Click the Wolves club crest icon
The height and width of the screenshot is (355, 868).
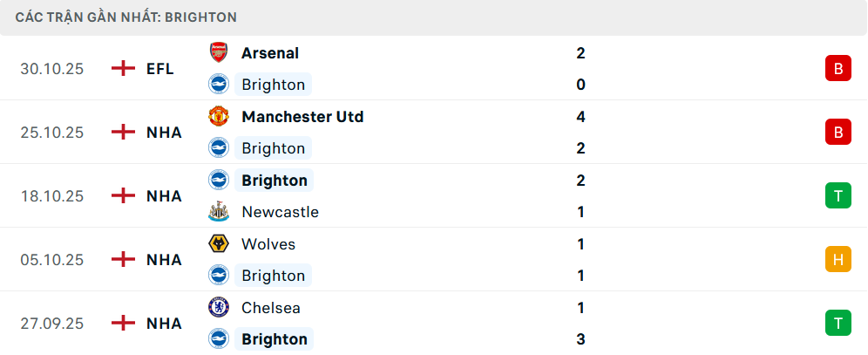218,244
